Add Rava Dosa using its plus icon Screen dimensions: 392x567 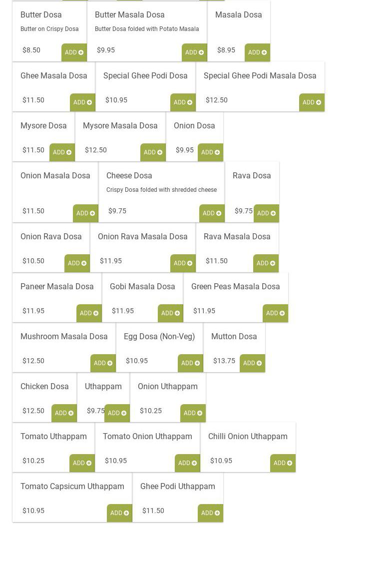click(273, 213)
